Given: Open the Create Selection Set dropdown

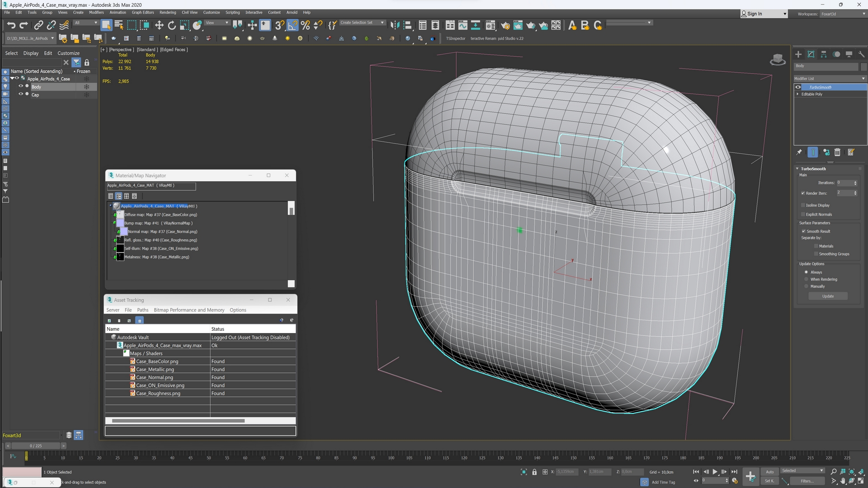Looking at the screenshot, I should coord(362,23).
